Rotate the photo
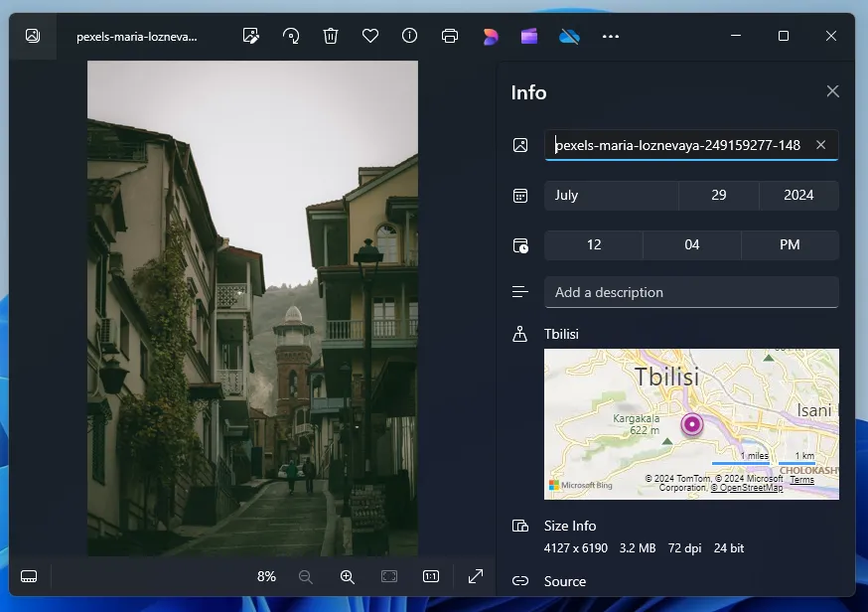The image size is (868, 612). (290, 36)
